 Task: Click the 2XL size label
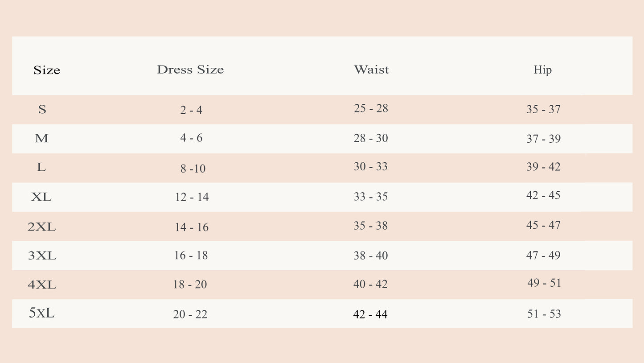pos(42,227)
